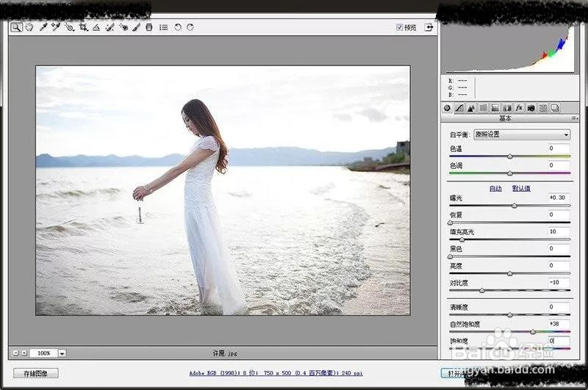Select the Color Sampler tool
Image resolution: width=588 pixels, height=390 pixels.
pos(56,27)
